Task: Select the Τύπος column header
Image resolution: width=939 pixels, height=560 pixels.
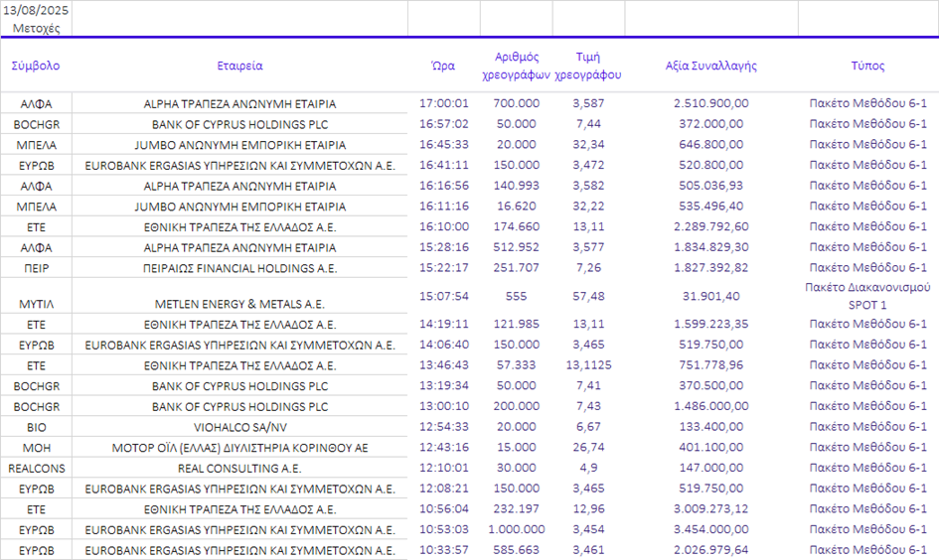Action: pyautogui.click(x=867, y=66)
